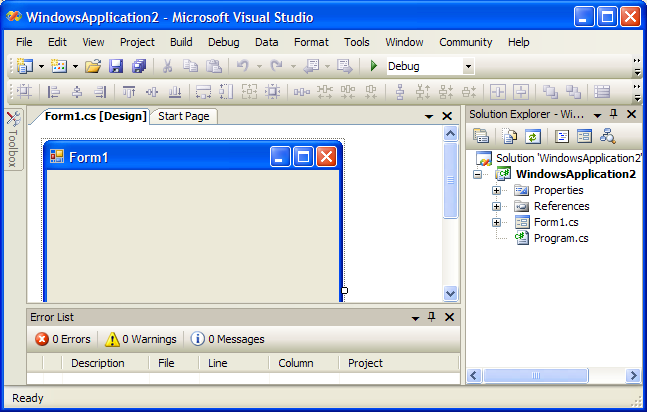Click the Undo arrow icon

243,66
